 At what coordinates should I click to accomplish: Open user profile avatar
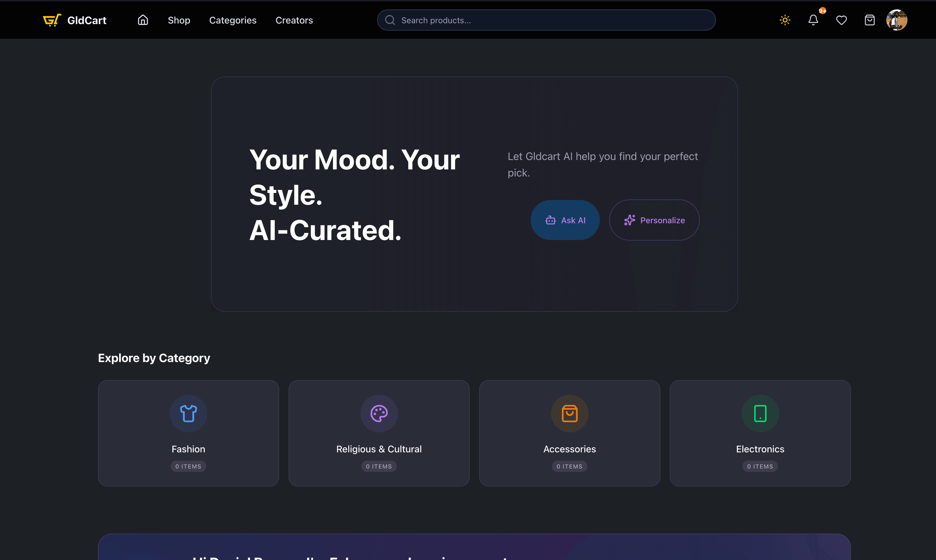tap(897, 20)
